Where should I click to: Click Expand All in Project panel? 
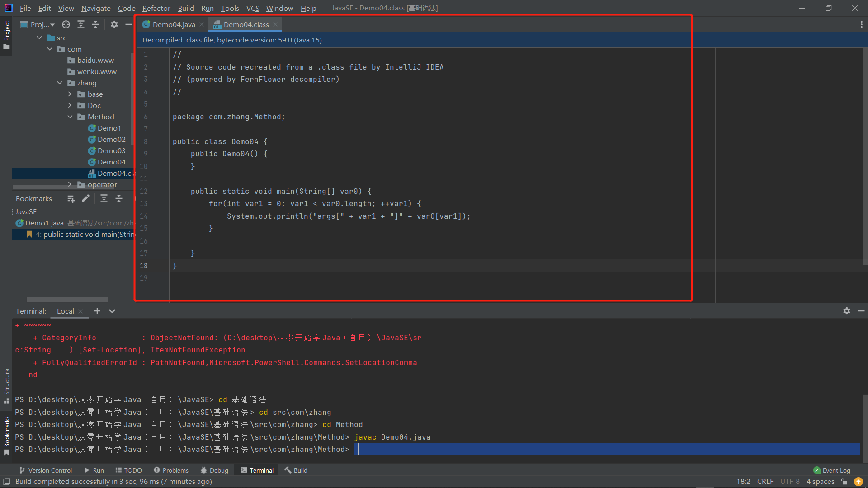(x=81, y=24)
